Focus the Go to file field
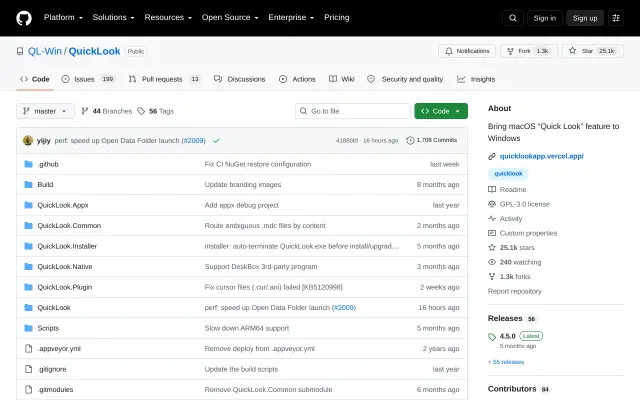This screenshot has width=640, height=400. pyautogui.click(x=353, y=111)
